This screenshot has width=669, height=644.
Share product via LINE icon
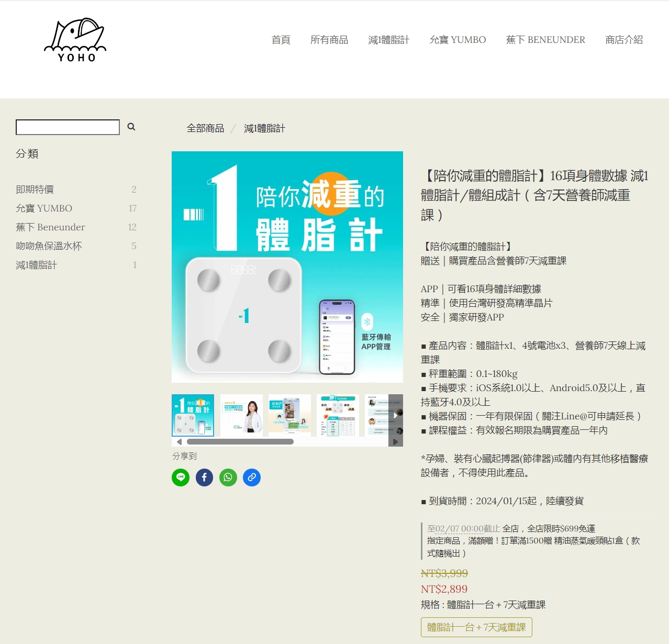(x=181, y=478)
